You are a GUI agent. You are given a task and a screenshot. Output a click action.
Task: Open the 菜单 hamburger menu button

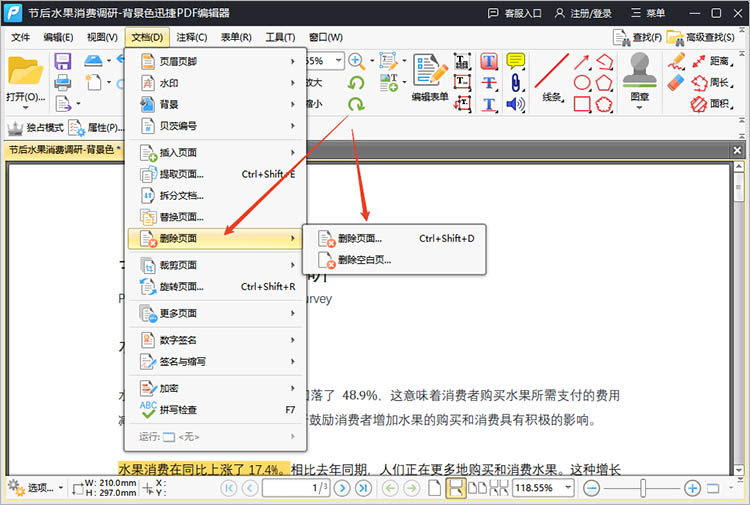(x=648, y=13)
